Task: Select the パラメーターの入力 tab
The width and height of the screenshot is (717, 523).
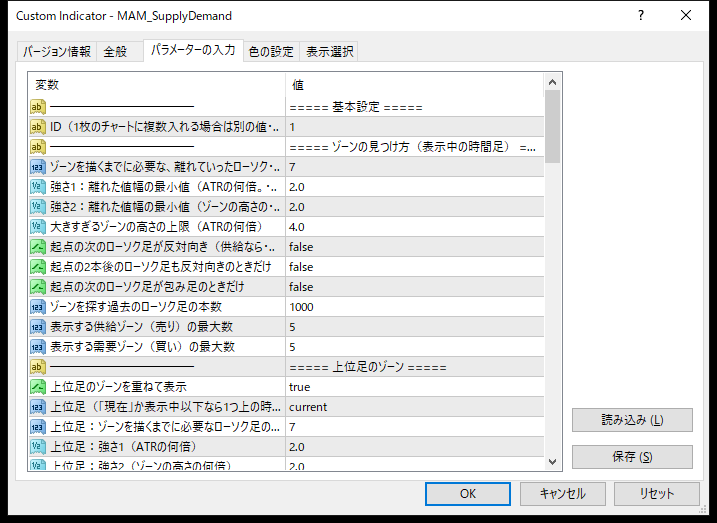Action: (x=193, y=50)
